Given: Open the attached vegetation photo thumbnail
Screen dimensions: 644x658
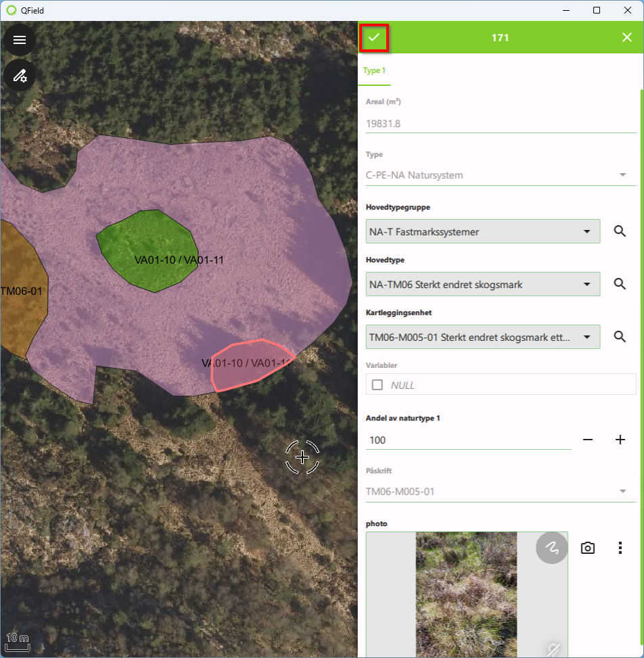Looking at the screenshot, I should (466, 595).
